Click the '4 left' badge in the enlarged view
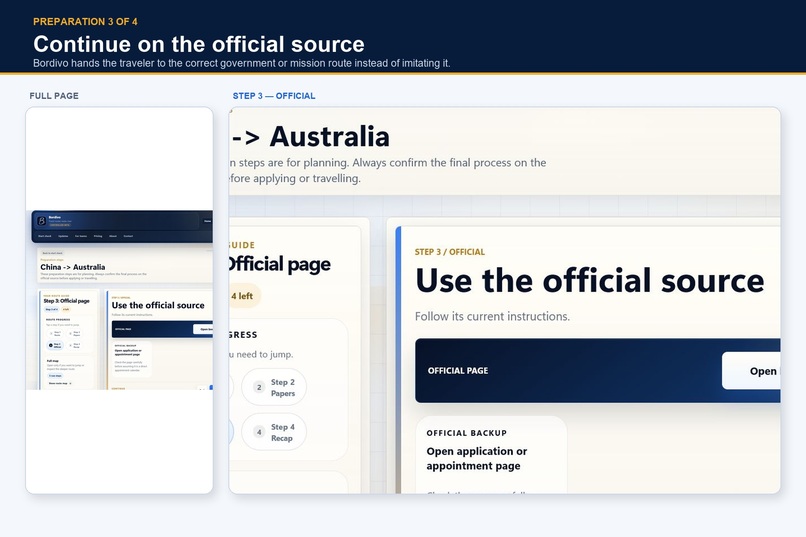Image resolution: width=806 pixels, height=537 pixels. [243, 296]
